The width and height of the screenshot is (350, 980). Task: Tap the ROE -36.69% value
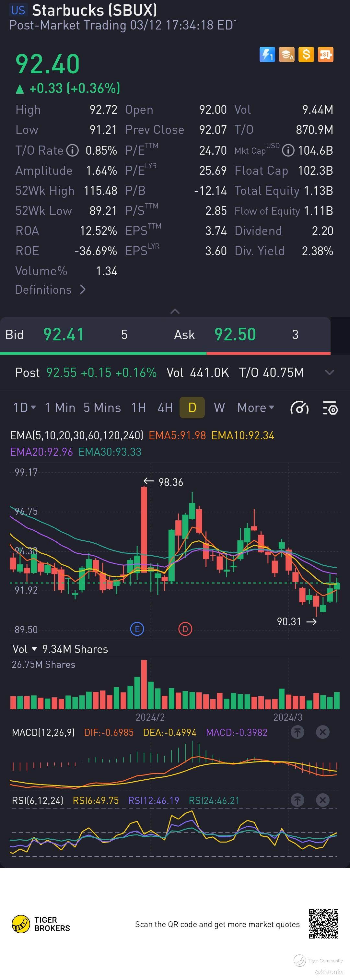coord(96,251)
